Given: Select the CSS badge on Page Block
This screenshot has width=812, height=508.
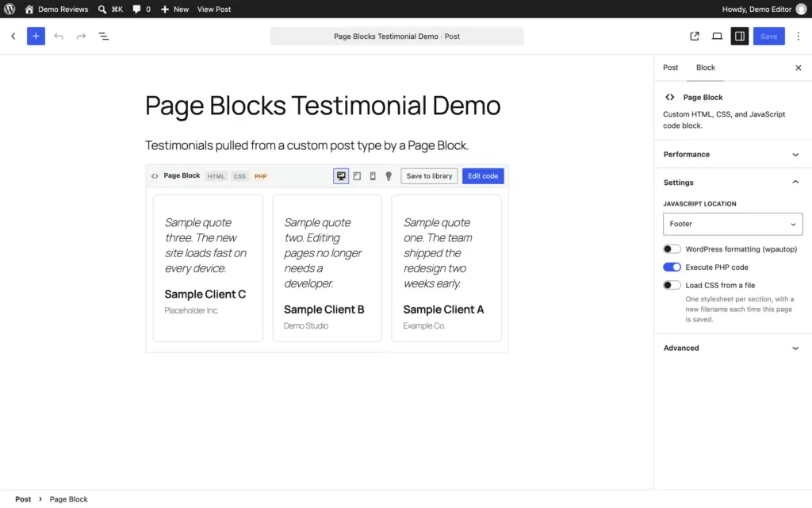Looking at the screenshot, I should (x=239, y=176).
